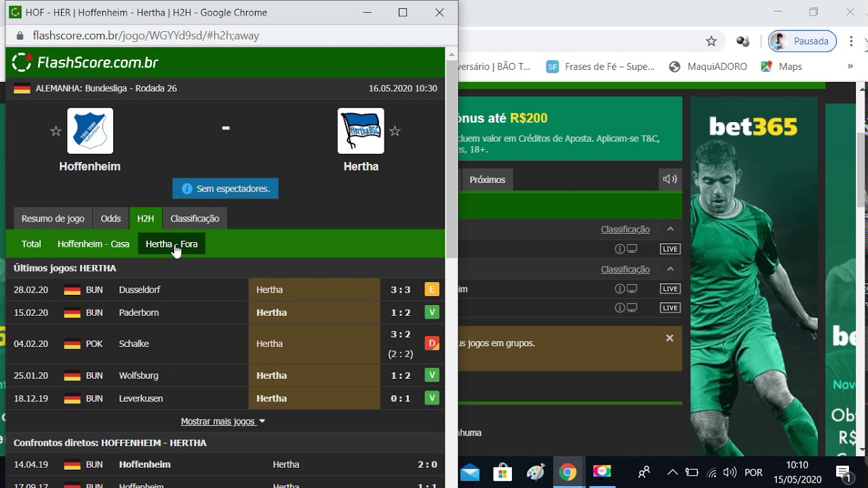This screenshot has width=868, height=488.
Task: Toggle the favorite star beside Hertha
Action: coord(395,131)
